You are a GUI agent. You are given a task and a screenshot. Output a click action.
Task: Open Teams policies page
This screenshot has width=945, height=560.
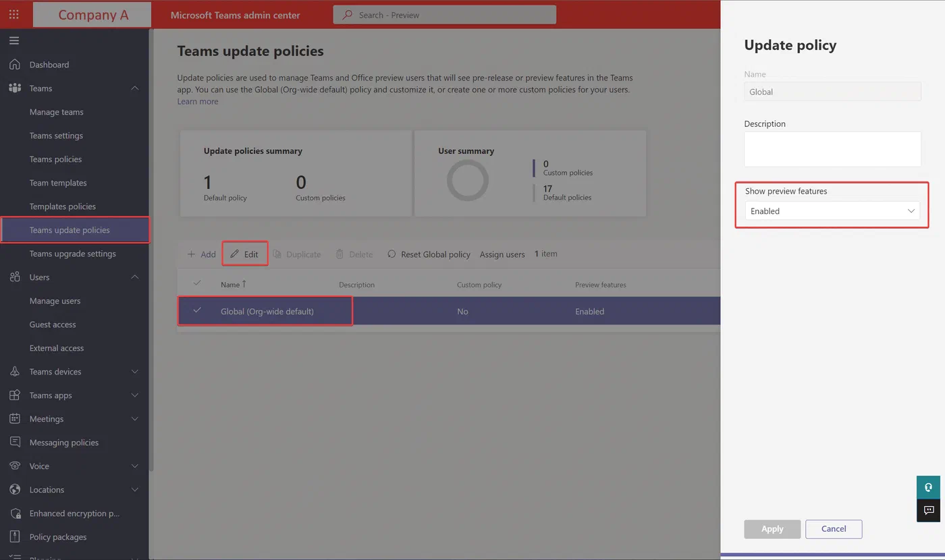coord(56,159)
